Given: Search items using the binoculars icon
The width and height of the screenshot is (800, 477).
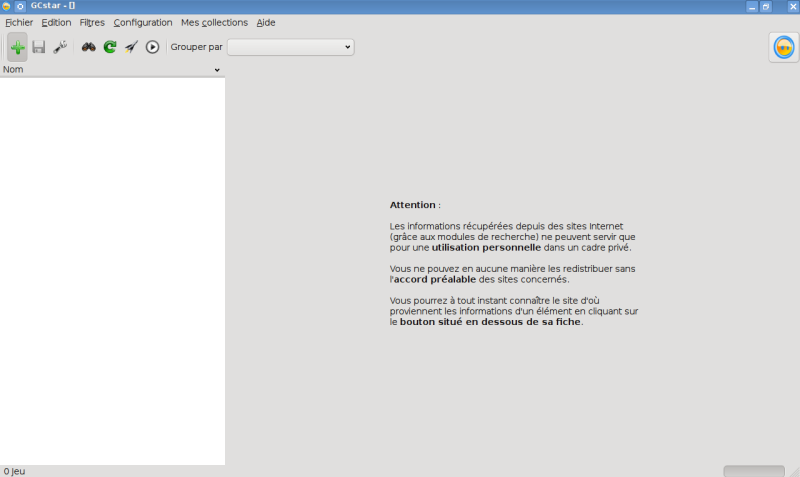Looking at the screenshot, I should coord(89,47).
